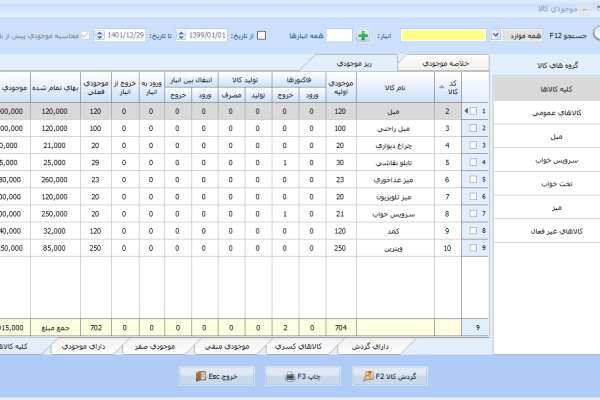Viewport: 600px width, 400px height.
Task: Check the row checkbox for سرویس خواب
Action: tap(473, 214)
